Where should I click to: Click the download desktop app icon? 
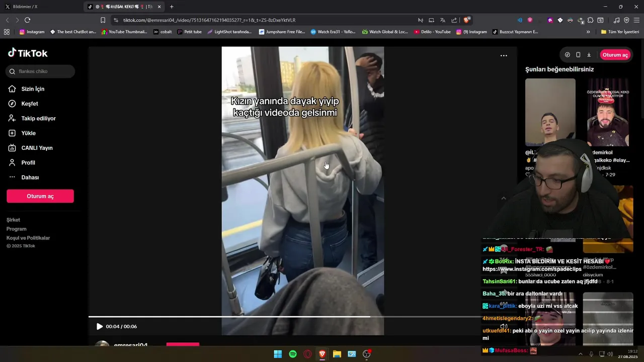click(589, 55)
